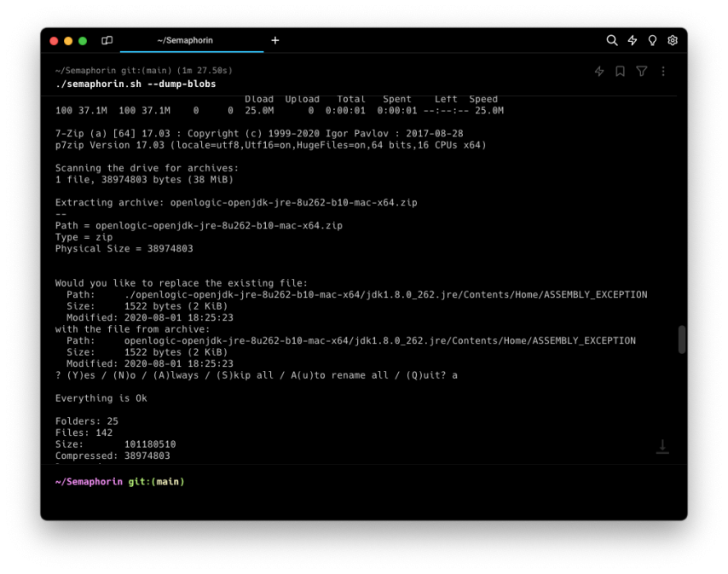Click the block's lightning action icon
Image resolution: width=728 pixels, height=574 pixels.
(x=599, y=71)
